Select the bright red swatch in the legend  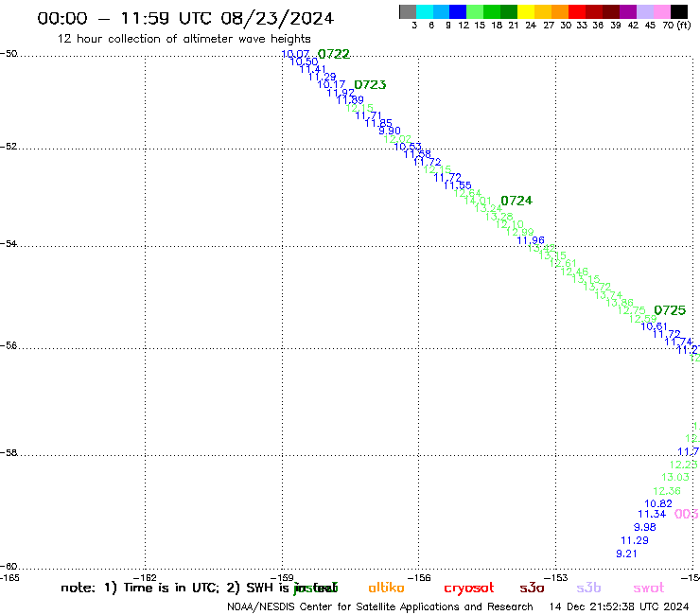coord(577,11)
